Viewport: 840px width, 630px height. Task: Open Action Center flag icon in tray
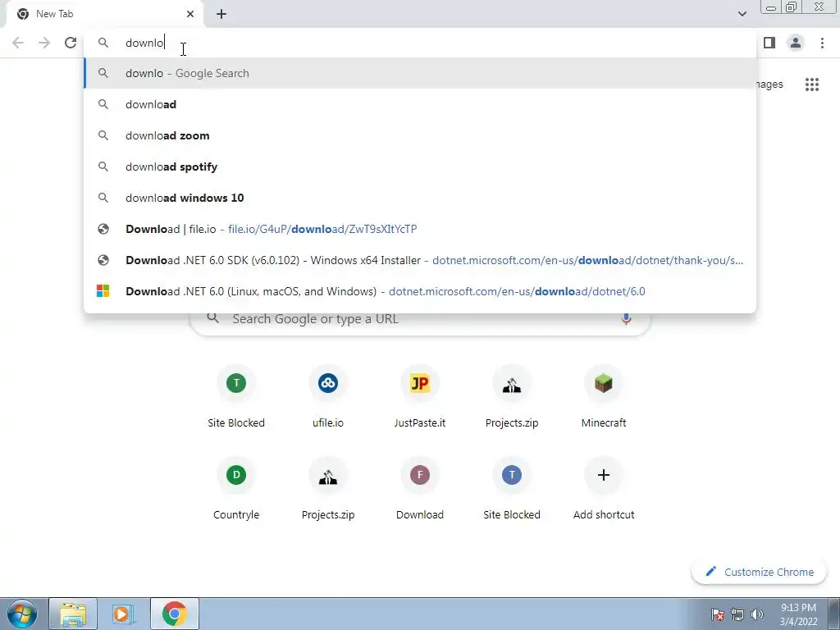point(717,614)
